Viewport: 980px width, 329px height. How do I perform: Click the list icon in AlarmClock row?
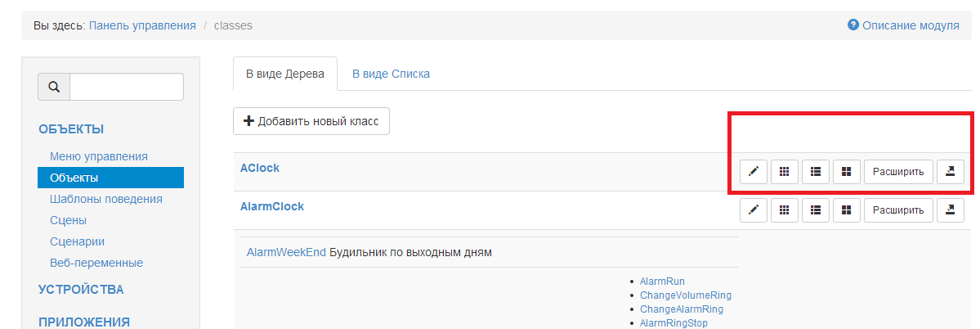pyautogui.click(x=816, y=210)
